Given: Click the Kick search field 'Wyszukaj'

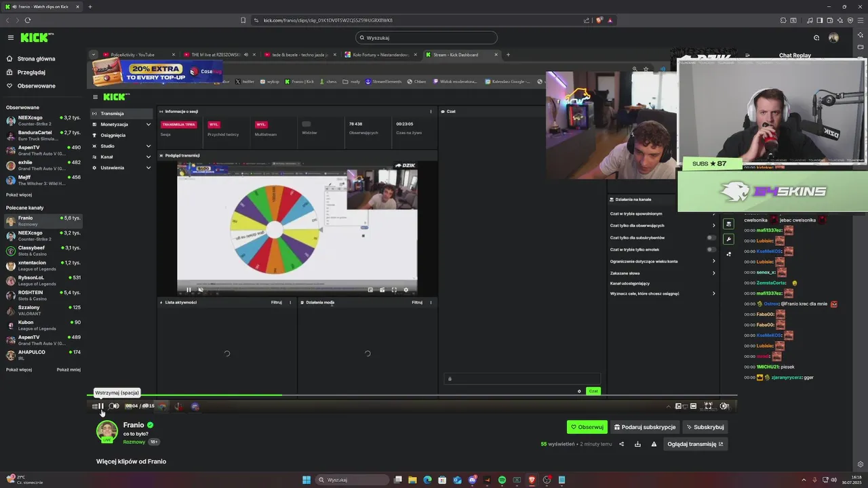Looking at the screenshot, I should (x=426, y=38).
